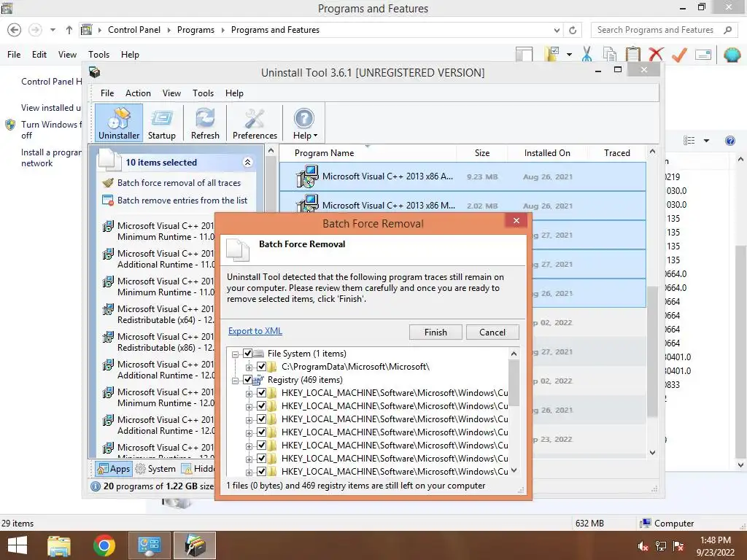Click the installer icon of Visual C++ 2013 x86 M... row
Image resolution: width=747 pixels, height=560 pixels.
(307, 204)
